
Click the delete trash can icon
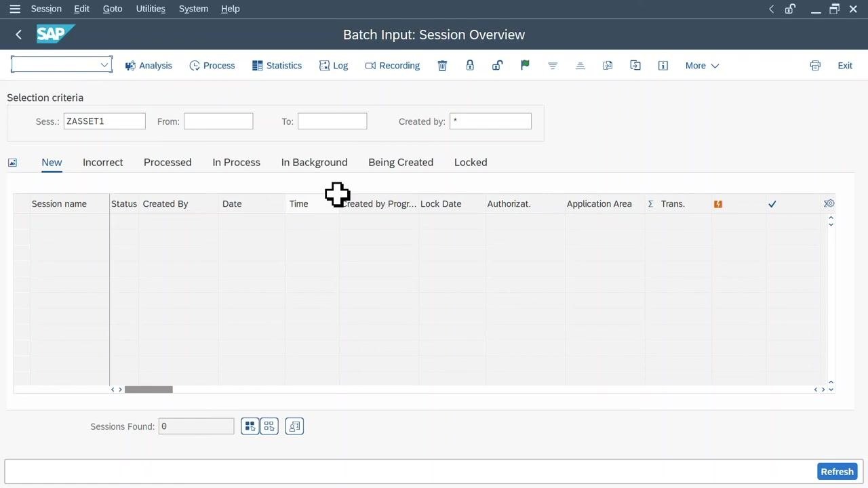[x=442, y=66]
